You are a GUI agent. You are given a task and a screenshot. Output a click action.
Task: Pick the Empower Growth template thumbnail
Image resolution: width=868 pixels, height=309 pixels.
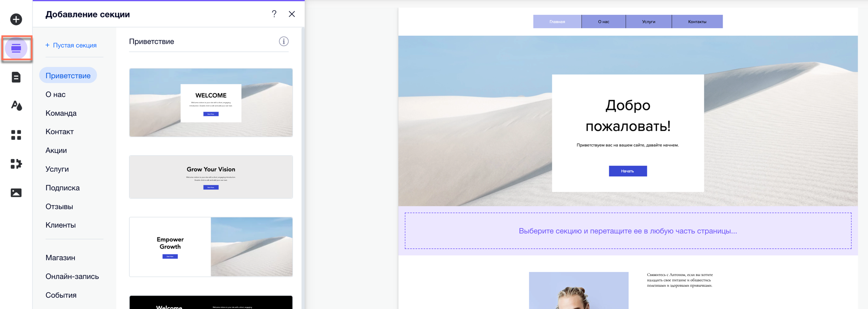coord(211,247)
